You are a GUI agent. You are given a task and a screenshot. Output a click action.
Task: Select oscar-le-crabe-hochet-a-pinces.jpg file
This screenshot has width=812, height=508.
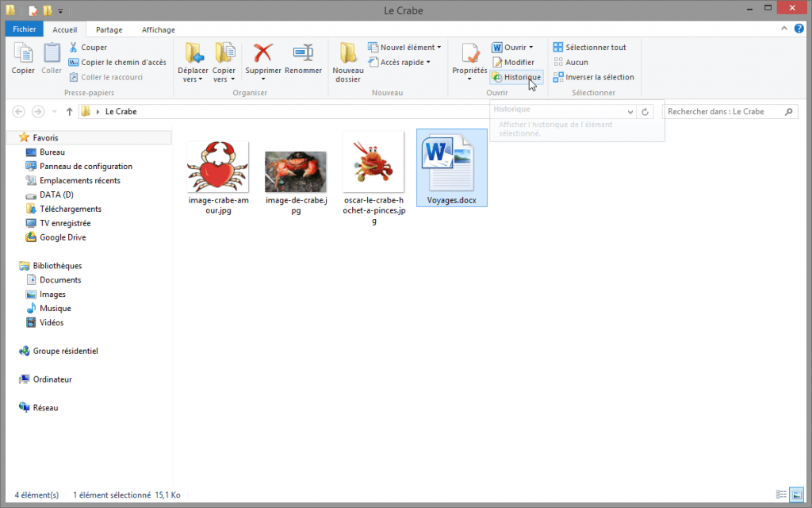tap(373, 179)
